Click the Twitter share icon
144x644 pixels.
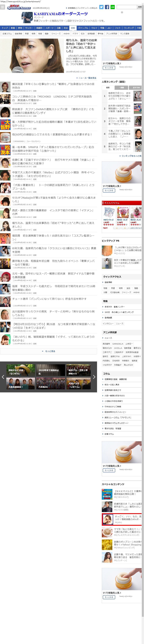point(101,7)
